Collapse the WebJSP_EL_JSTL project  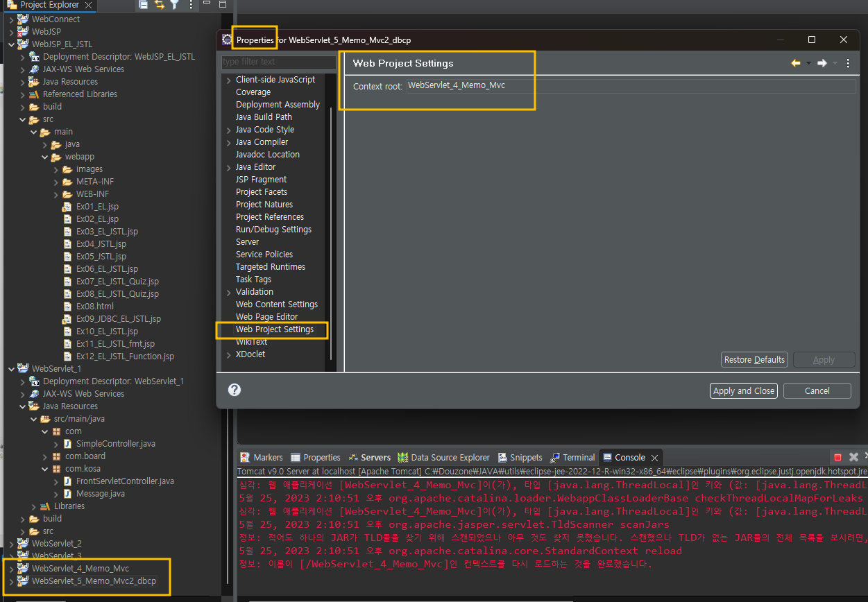[x=11, y=44]
